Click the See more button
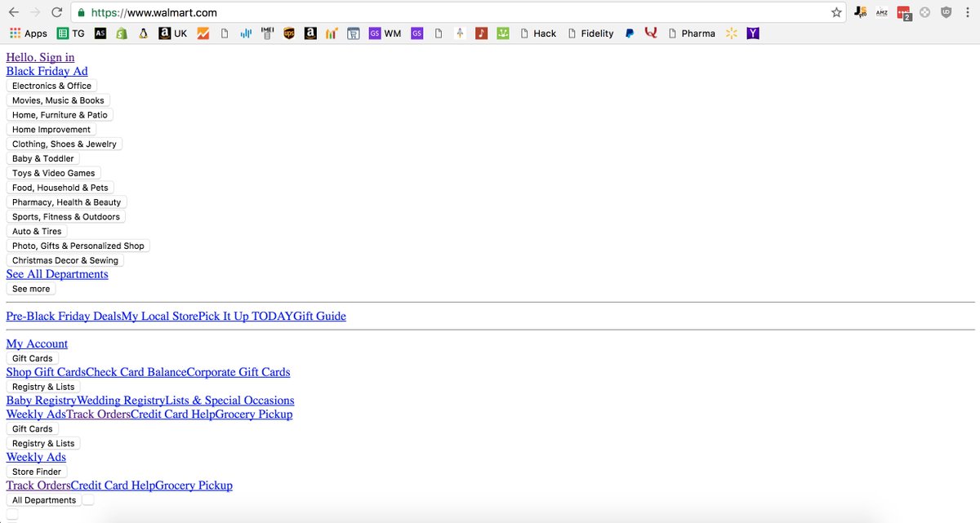The image size is (980, 523). pos(31,289)
